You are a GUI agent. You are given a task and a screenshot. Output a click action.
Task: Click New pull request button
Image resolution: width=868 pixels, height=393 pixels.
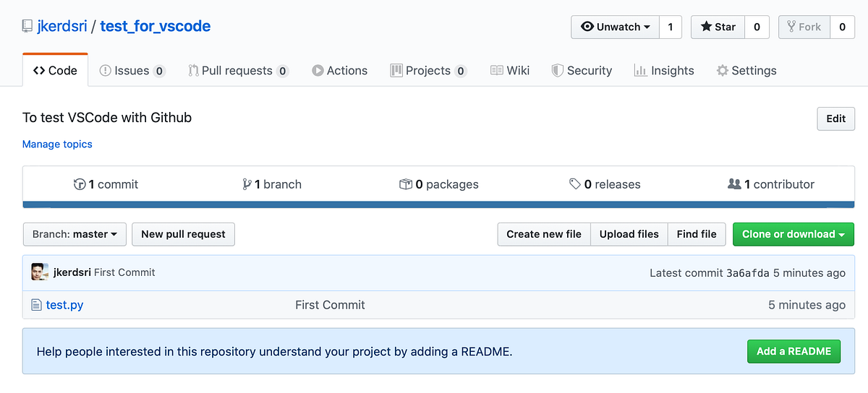(x=183, y=234)
